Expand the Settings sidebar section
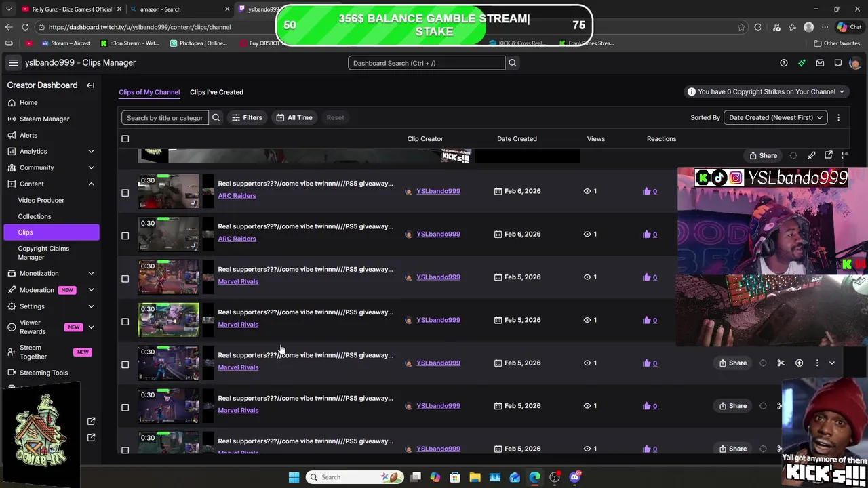Screen dimensions: 868x488 tap(91, 306)
